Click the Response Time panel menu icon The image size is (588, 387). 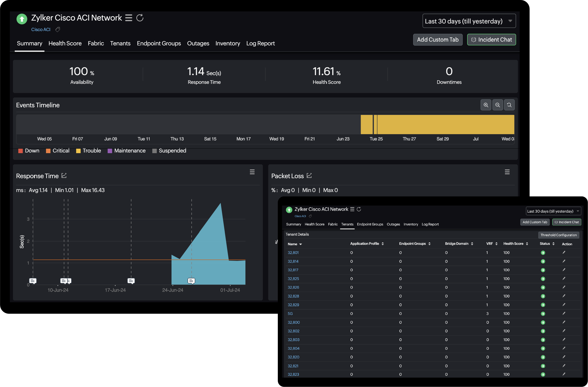point(252,171)
